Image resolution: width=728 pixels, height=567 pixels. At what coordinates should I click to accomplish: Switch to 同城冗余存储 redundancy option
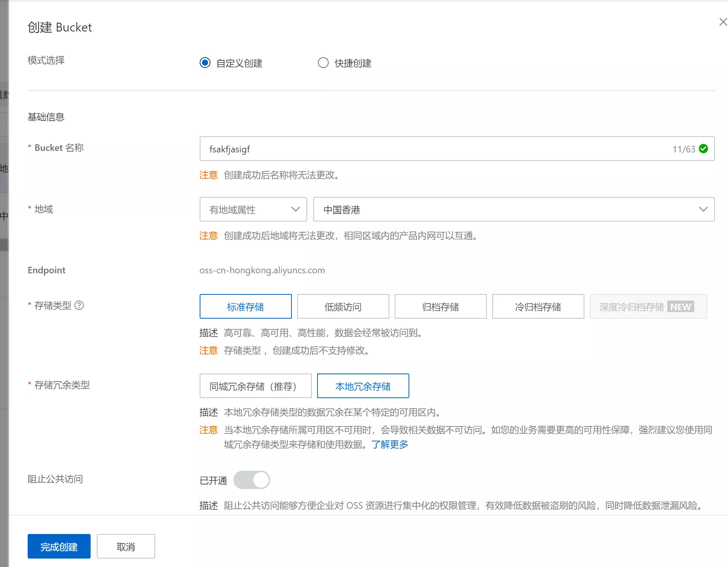click(x=255, y=386)
